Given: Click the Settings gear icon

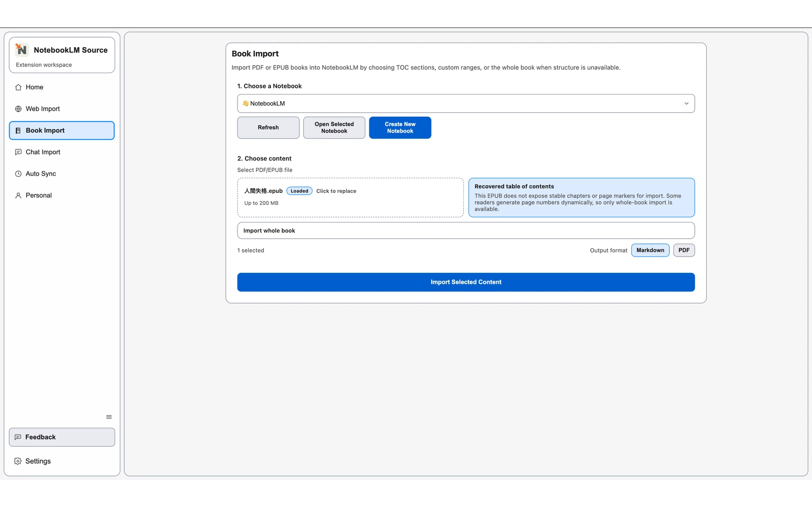Looking at the screenshot, I should 18,461.
